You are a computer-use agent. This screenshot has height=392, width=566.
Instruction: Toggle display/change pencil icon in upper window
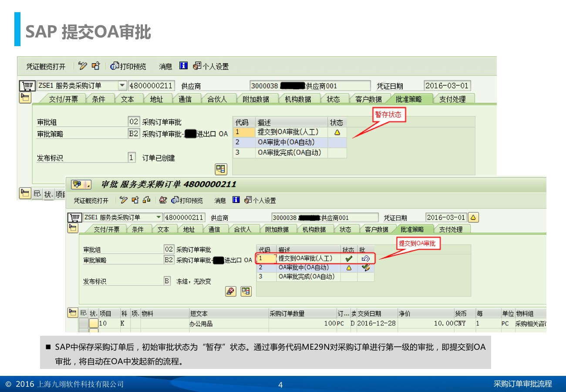tap(83, 66)
